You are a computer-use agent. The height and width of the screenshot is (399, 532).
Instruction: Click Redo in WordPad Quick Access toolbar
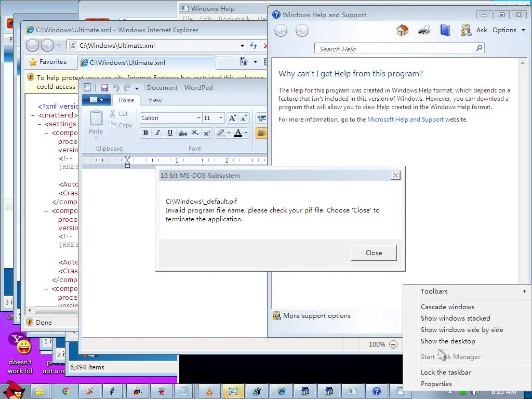[127, 87]
